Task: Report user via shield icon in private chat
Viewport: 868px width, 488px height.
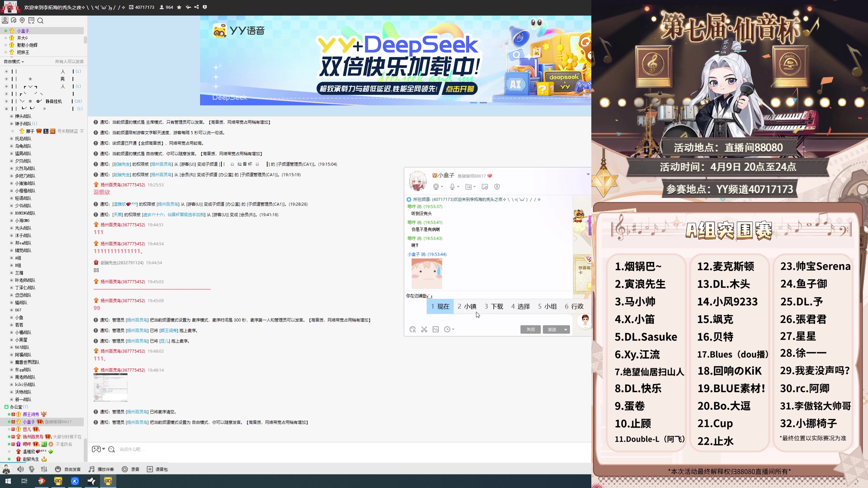Action: click(x=497, y=187)
